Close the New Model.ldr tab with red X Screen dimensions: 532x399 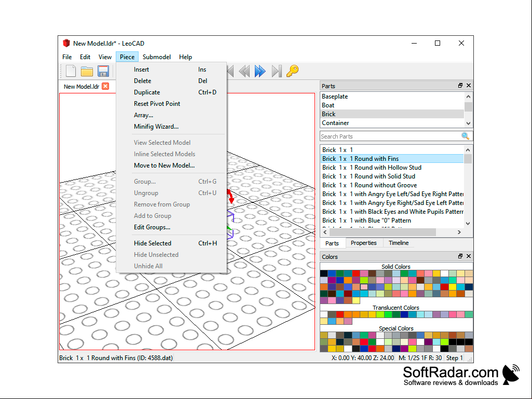105,86
